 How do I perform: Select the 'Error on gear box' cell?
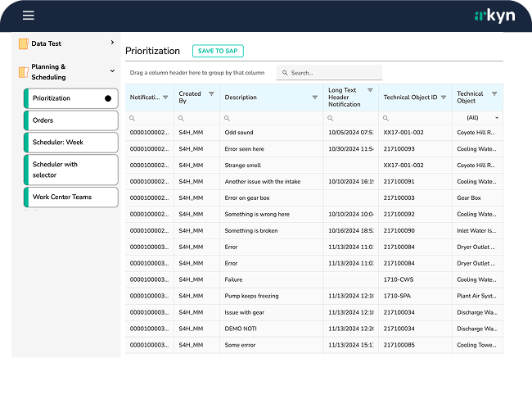pos(272,197)
